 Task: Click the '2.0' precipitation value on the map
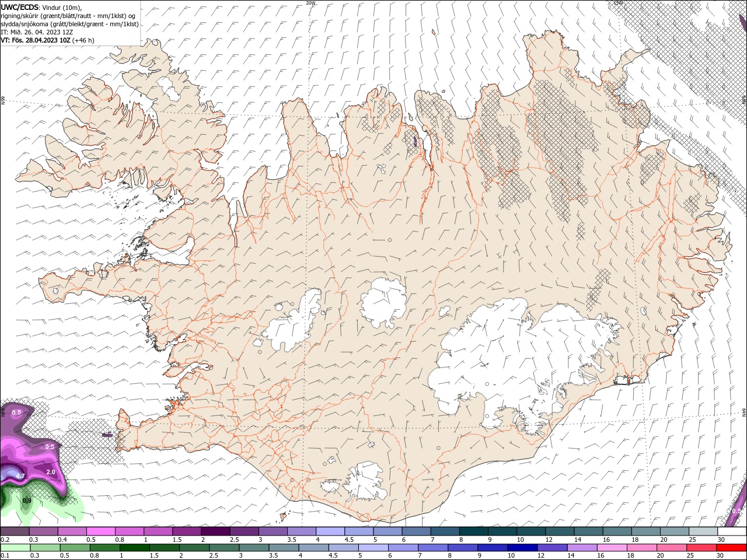point(51,472)
